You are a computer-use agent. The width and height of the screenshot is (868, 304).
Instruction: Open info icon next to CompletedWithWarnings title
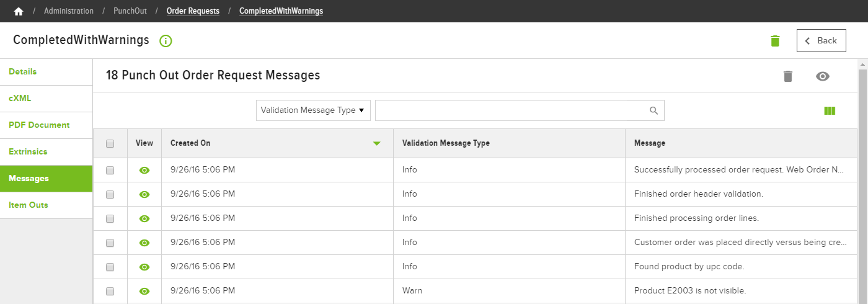click(x=166, y=41)
